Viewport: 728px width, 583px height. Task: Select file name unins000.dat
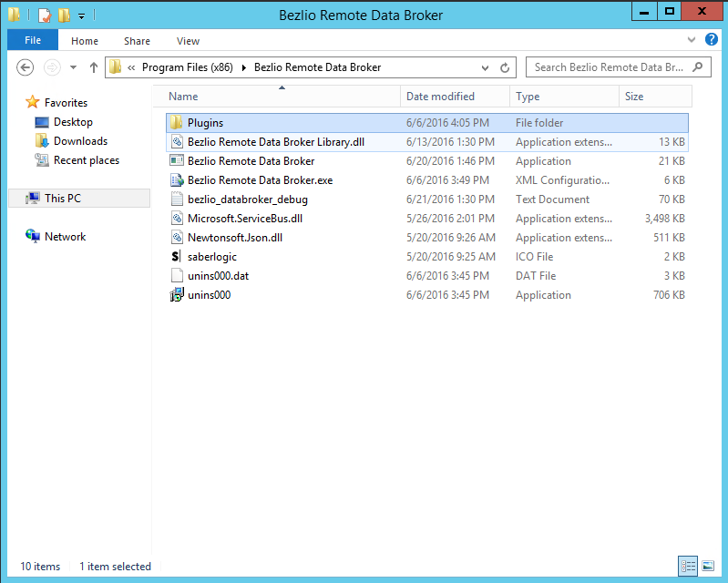point(218,276)
